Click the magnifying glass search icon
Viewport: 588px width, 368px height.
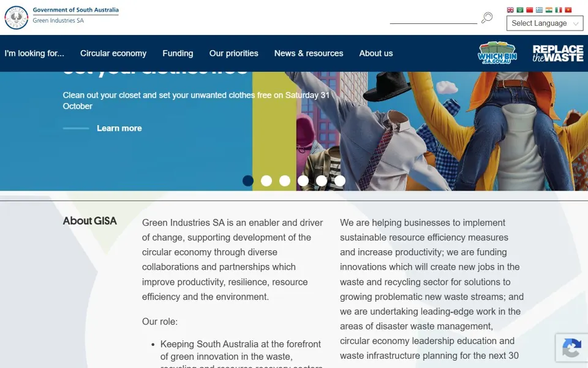[x=487, y=17]
